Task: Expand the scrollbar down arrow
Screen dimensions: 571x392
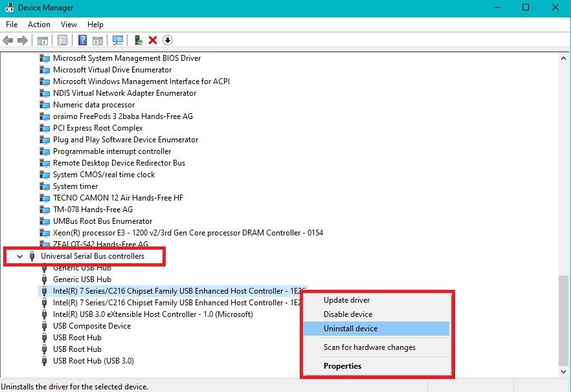Action: tap(563, 372)
